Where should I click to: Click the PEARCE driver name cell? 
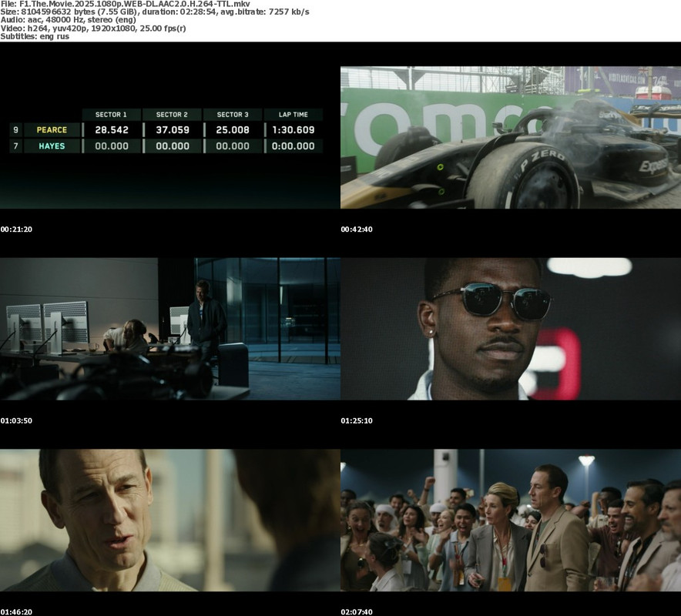click(x=52, y=130)
